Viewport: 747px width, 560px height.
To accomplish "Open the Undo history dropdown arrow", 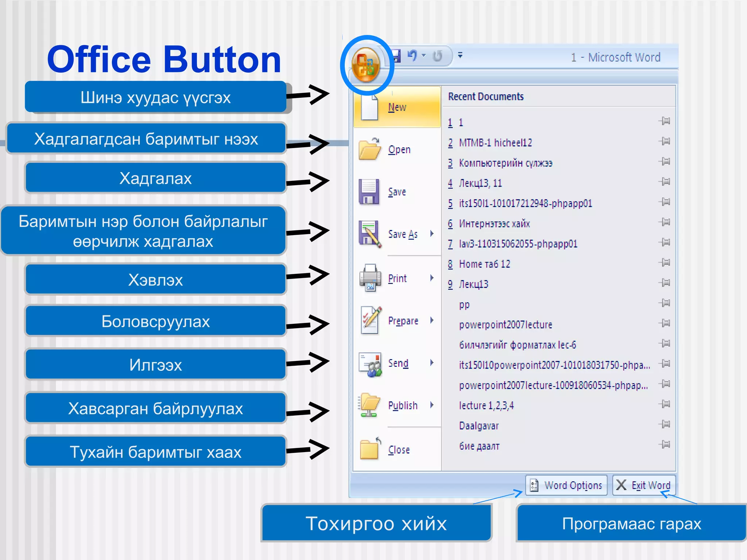I will [x=423, y=55].
